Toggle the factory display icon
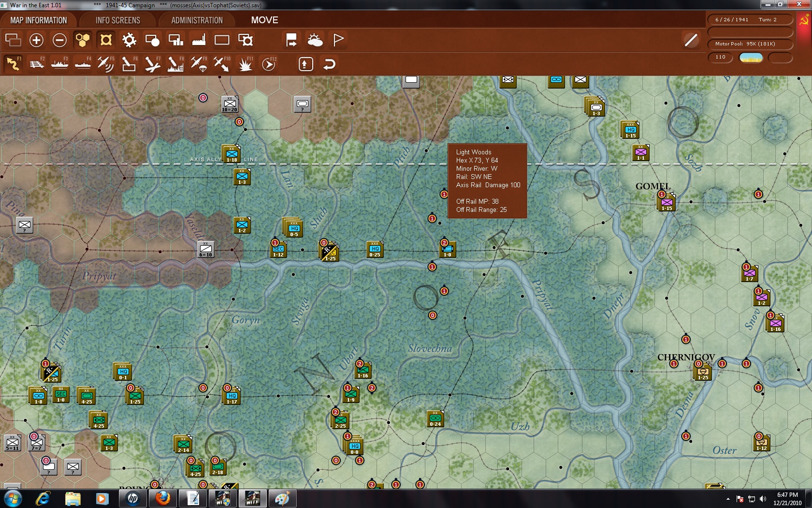812x508 pixels. 199,40
